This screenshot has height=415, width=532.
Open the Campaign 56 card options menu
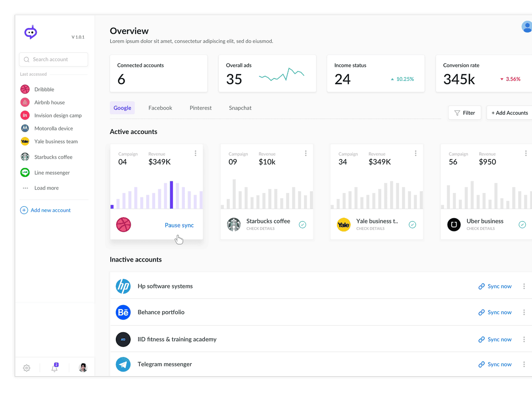[526, 153]
